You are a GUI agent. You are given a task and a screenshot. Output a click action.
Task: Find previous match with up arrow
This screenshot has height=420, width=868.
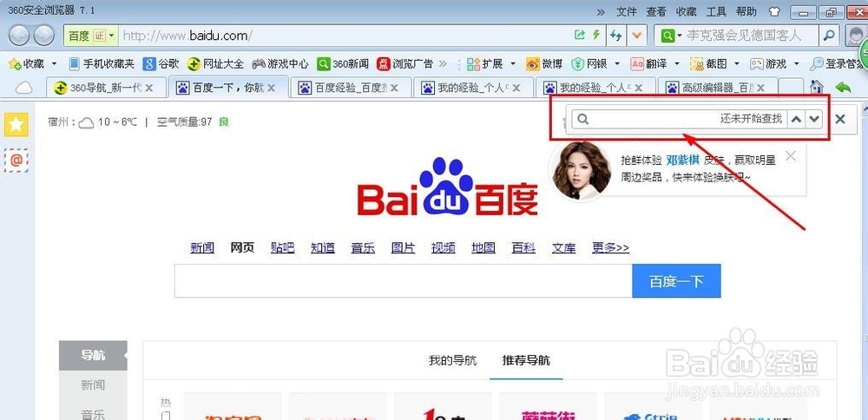coord(796,118)
